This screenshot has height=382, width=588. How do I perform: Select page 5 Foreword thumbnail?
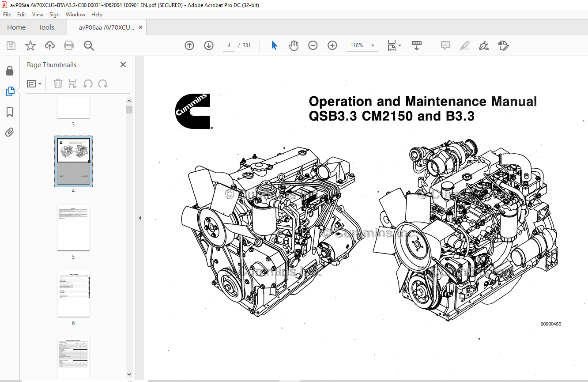[73, 227]
